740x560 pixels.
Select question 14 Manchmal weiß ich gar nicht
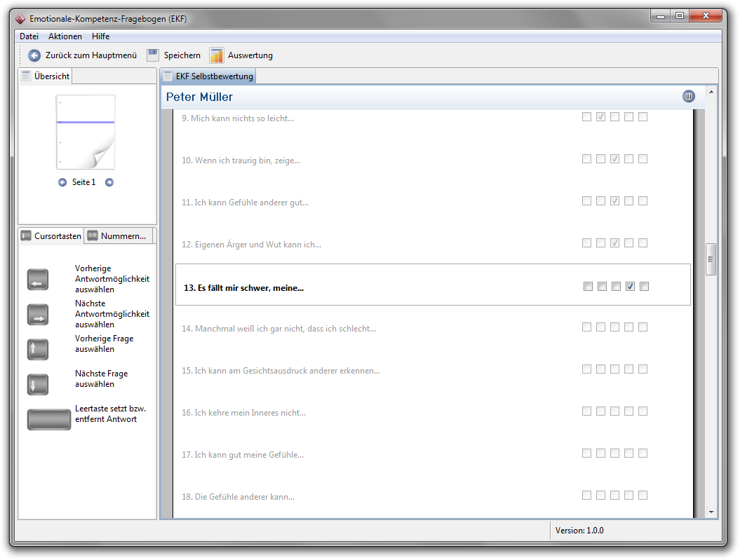coord(279,329)
